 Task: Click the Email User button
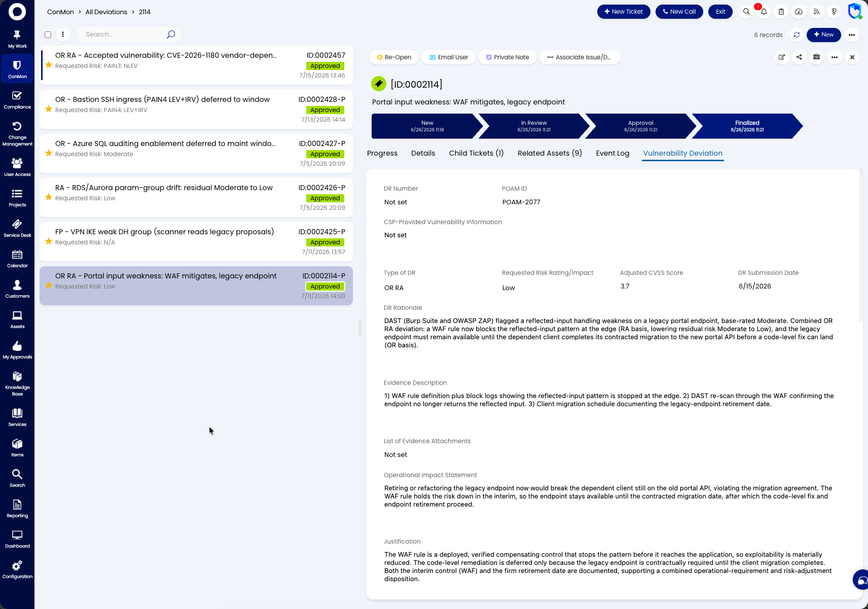[x=449, y=57]
